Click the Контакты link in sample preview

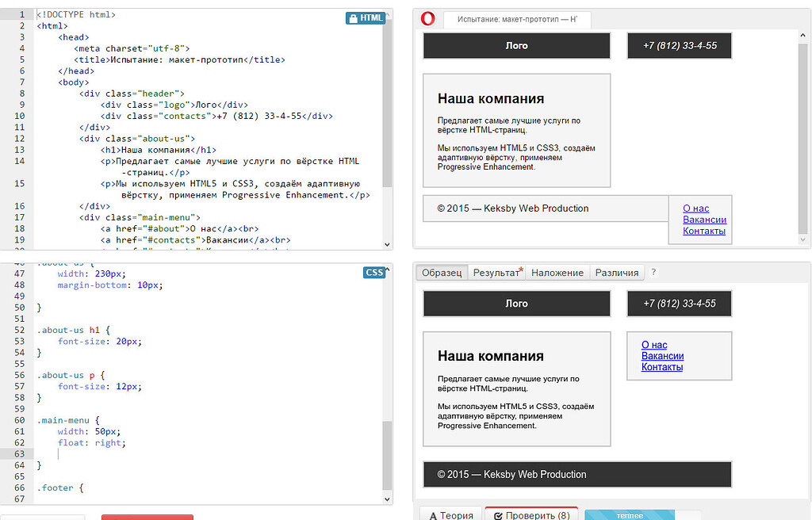[x=662, y=368]
